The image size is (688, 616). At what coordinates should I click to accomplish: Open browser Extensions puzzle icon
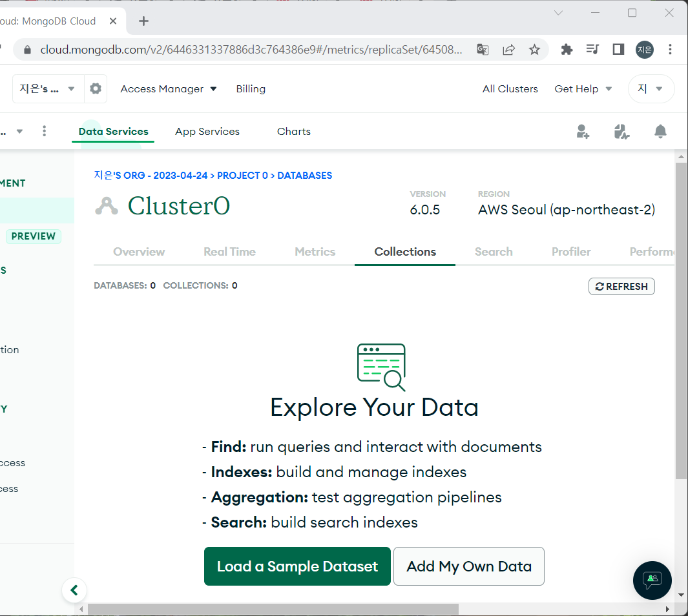tap(567, 50)
